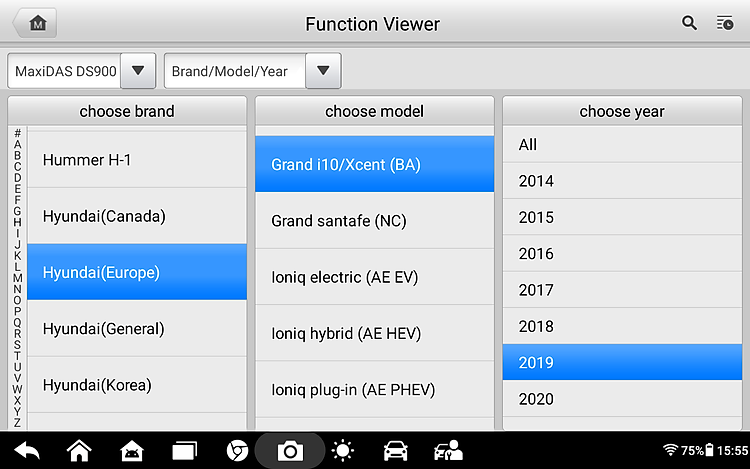Tap the Android home house icon

tap(79, 451)
